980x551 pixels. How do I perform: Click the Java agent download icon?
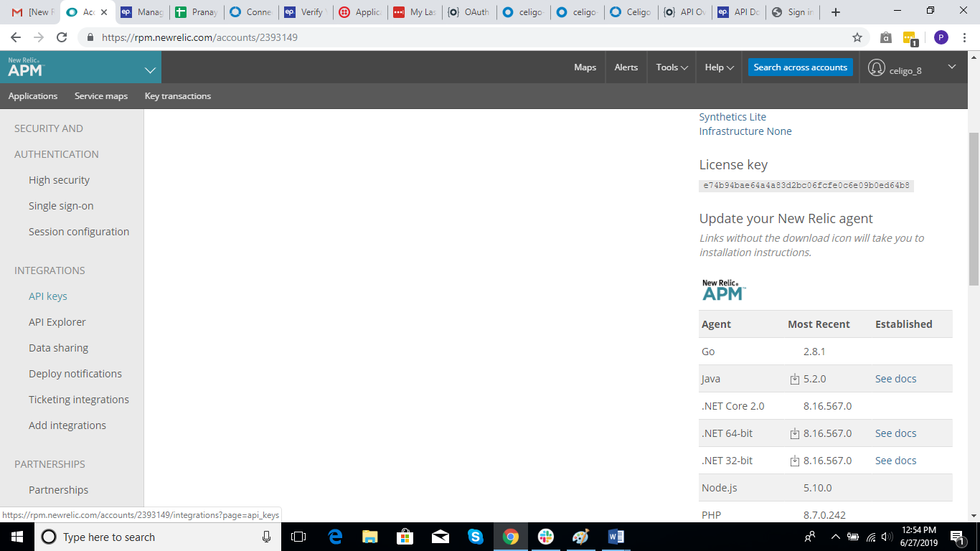795,379
